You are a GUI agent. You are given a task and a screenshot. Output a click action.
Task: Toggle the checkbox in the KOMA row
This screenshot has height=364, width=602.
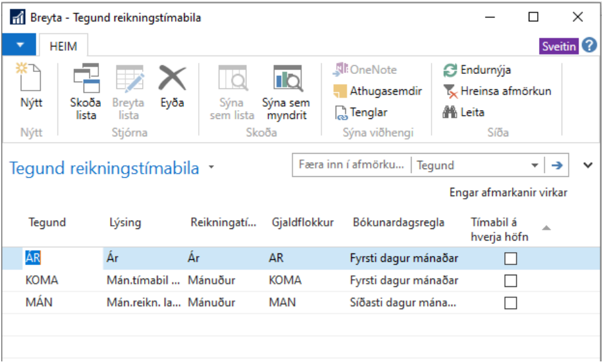pyautogui.click(x=511, y=280)
